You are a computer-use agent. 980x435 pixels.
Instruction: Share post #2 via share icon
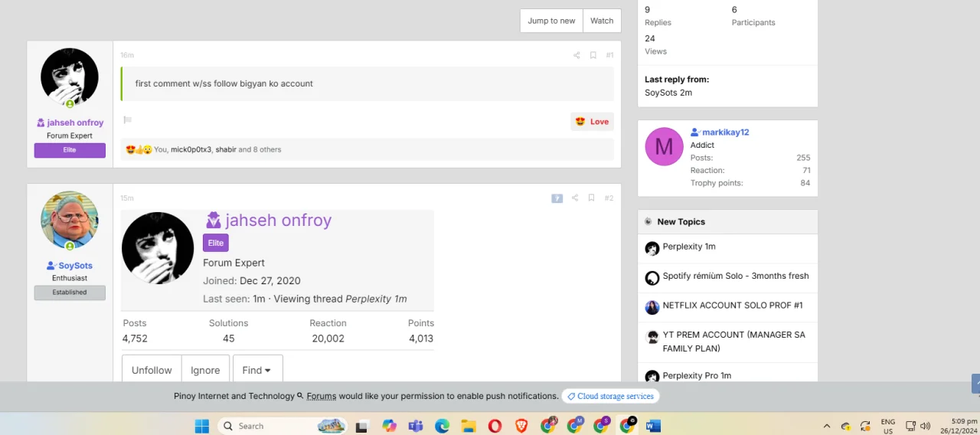coord(575,198)
